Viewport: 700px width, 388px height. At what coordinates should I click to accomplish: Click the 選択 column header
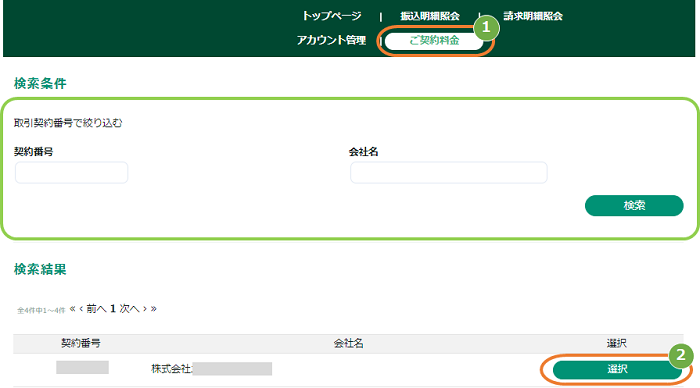(x=617, y=343)
